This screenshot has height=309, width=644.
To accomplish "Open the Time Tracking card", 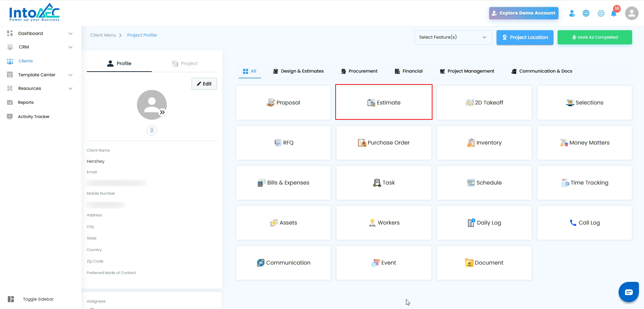I will point(585,182).
